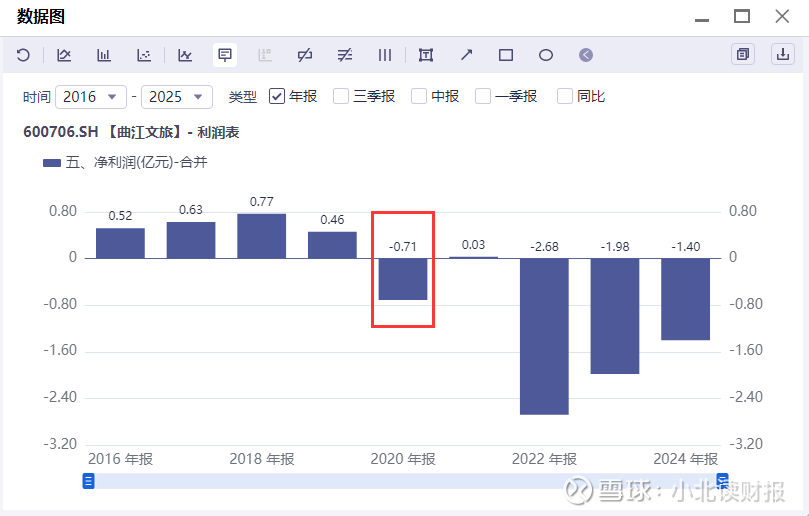Select the three vertical lines tool
Image resolution: width=809 pixels, height=516 pixels.
click(385, 55)
